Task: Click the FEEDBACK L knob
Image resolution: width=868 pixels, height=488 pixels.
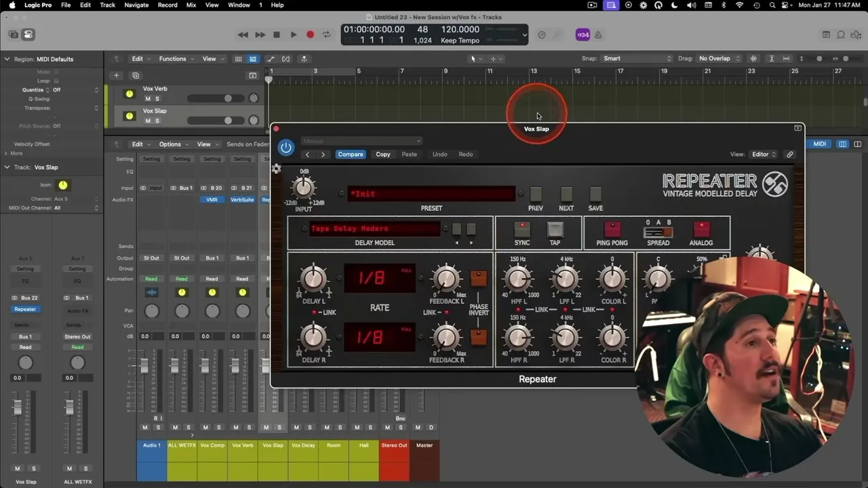Action: [446, 279]
